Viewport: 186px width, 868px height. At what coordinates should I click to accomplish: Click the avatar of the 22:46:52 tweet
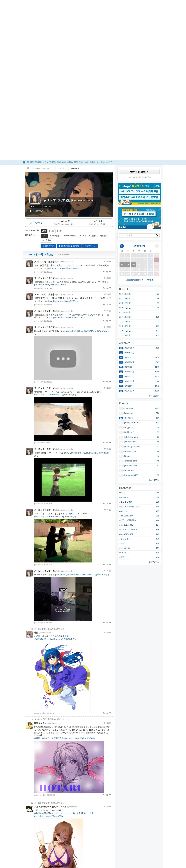tap(29, 264)
